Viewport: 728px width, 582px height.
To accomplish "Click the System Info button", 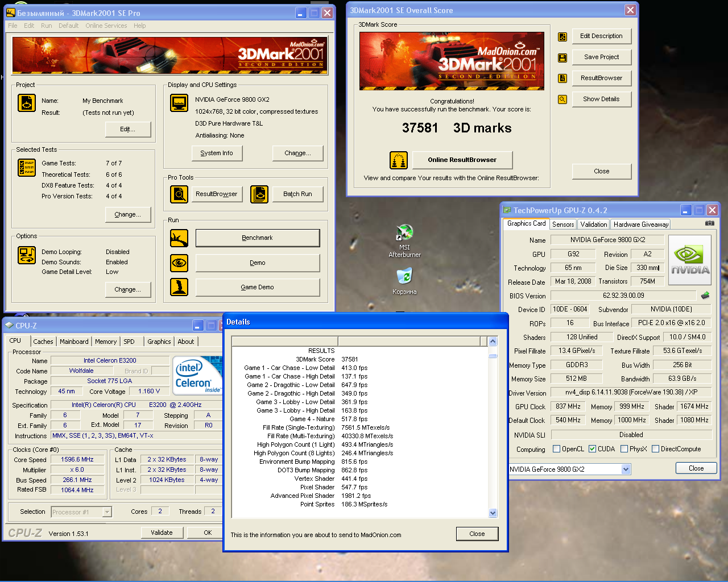I will [x=217, y=153].
